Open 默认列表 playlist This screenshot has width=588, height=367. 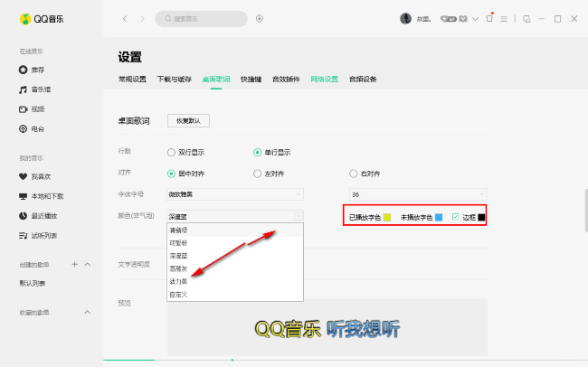[x=33, y=283]
